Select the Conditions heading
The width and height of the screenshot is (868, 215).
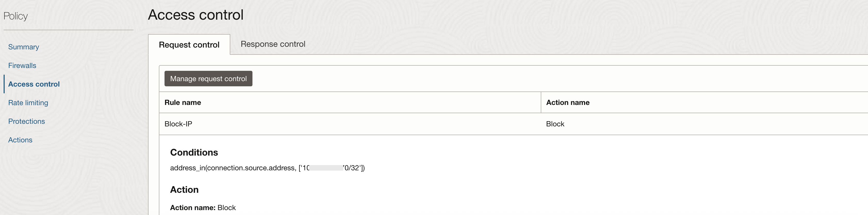coord(194,152)
